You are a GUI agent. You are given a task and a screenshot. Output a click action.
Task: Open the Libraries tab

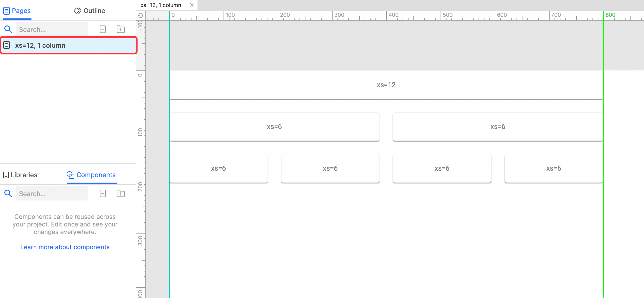coord(20,175)
